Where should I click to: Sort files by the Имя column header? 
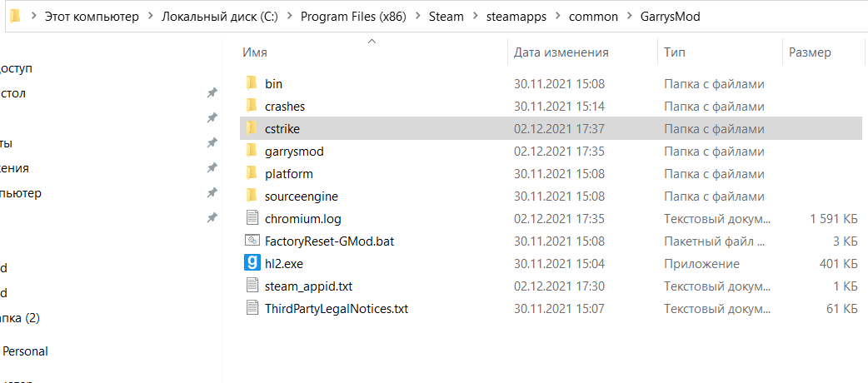255,52
